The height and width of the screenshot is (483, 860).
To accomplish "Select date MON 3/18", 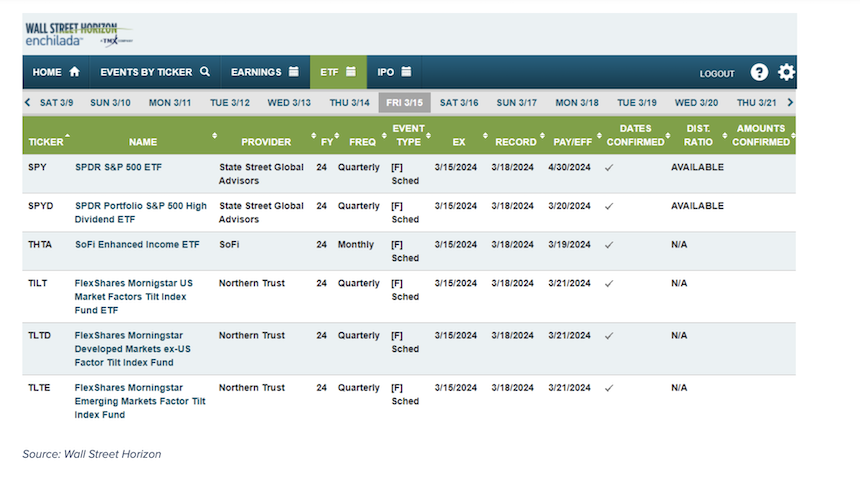I will pos(577,103).
